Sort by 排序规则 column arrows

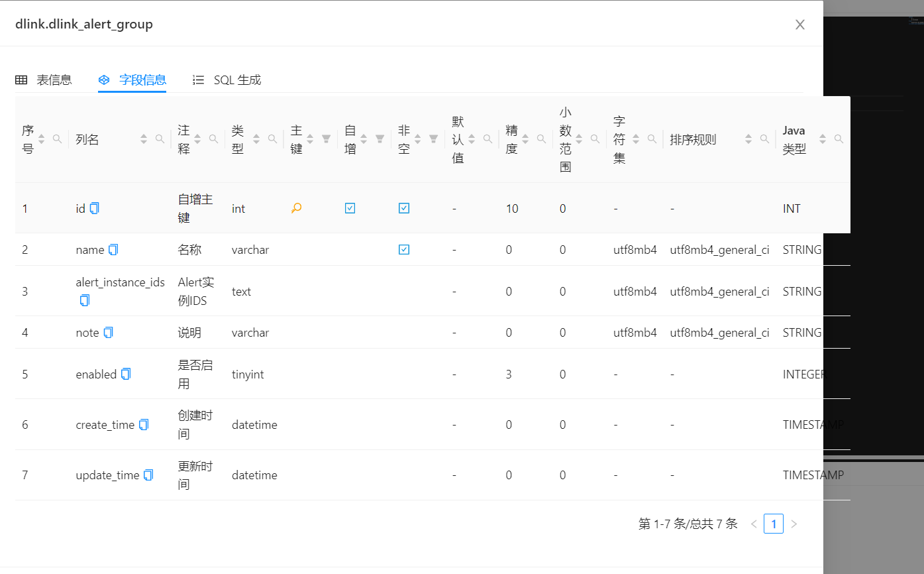tap(748, 139)
